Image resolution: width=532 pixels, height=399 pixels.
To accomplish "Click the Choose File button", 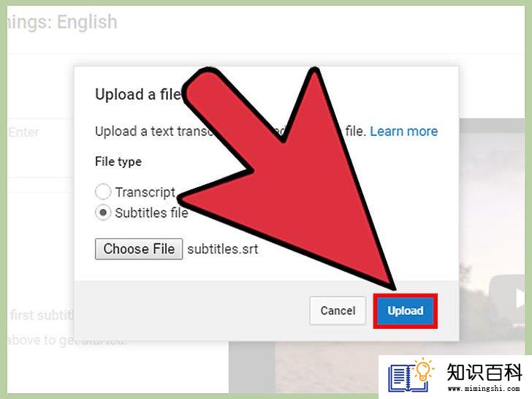I will [139, 249].
